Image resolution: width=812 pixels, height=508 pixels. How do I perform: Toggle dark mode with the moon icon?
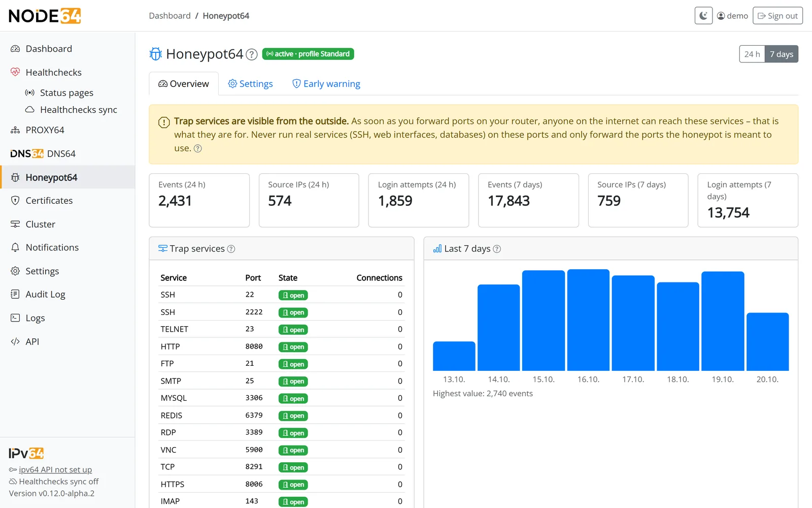(x=703, y=16)
